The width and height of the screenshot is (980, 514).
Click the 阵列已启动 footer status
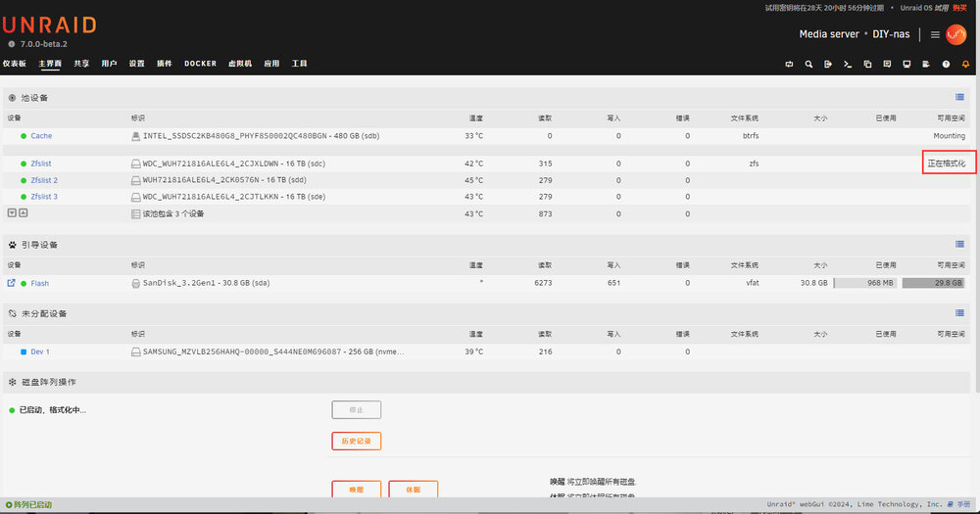click(28, 504)
